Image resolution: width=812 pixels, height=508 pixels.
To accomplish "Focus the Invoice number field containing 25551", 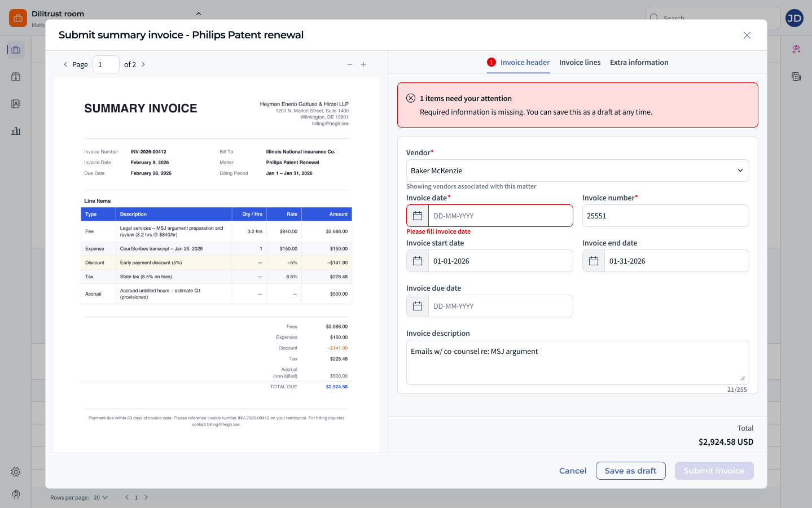I will click(666, 216).
